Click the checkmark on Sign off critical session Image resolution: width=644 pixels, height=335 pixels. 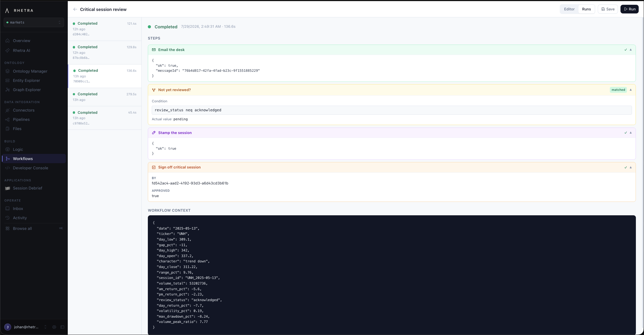[x=626, y=167]
